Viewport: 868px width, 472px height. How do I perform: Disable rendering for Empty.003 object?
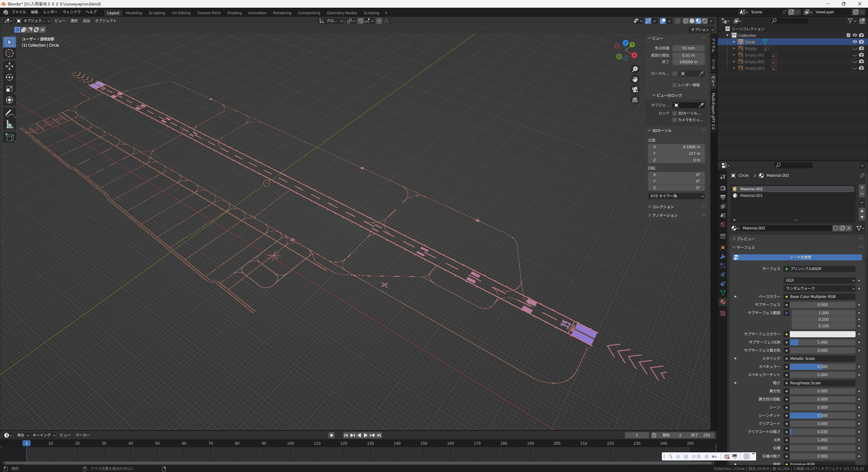coord(862,68)
